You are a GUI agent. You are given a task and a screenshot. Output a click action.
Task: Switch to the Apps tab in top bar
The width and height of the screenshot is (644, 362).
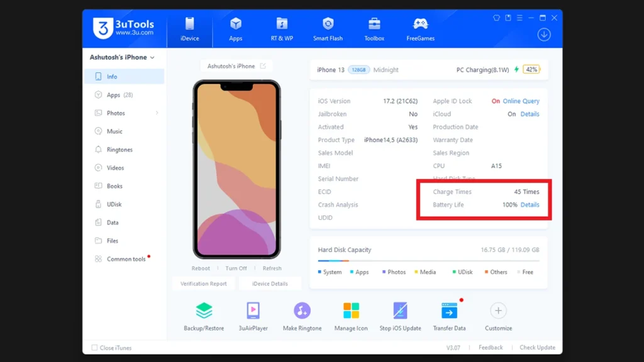point(236,29)
